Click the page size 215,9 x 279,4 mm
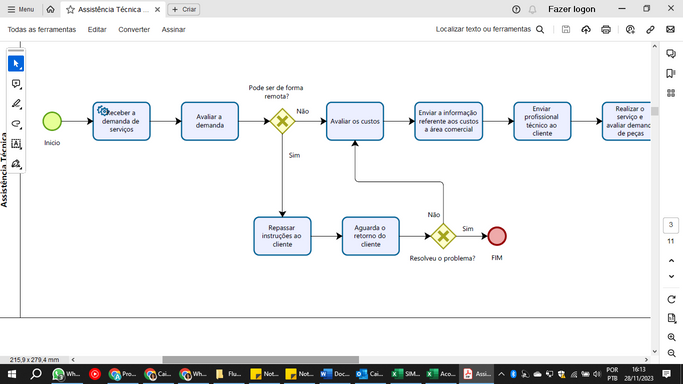Screen dimensions: 683x384 coord(34,360)
